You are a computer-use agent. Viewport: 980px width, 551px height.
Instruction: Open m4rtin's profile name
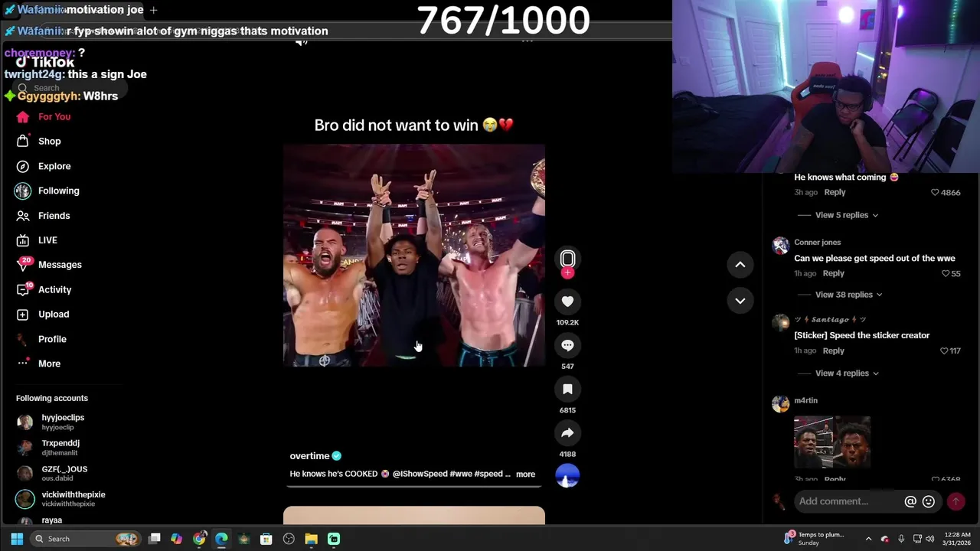point(805,400)
